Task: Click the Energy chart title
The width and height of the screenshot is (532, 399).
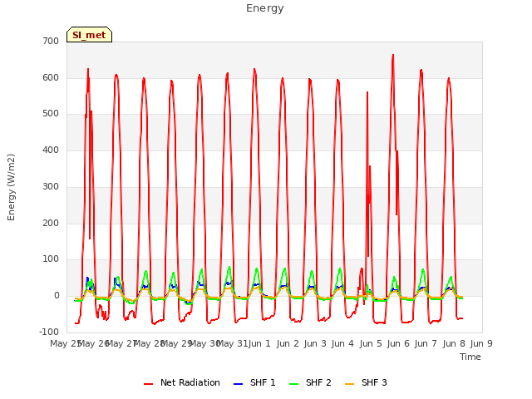Action: (x=265, y=7)
